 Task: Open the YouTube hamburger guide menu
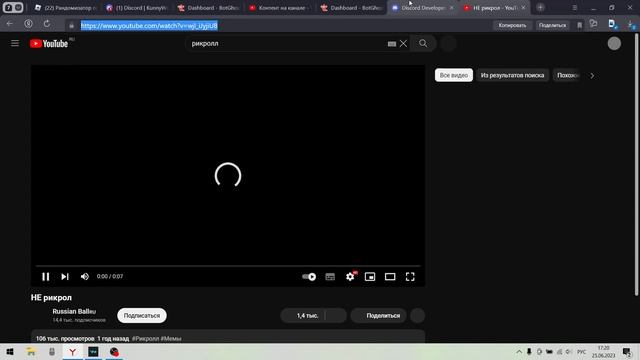pos(15,43)
